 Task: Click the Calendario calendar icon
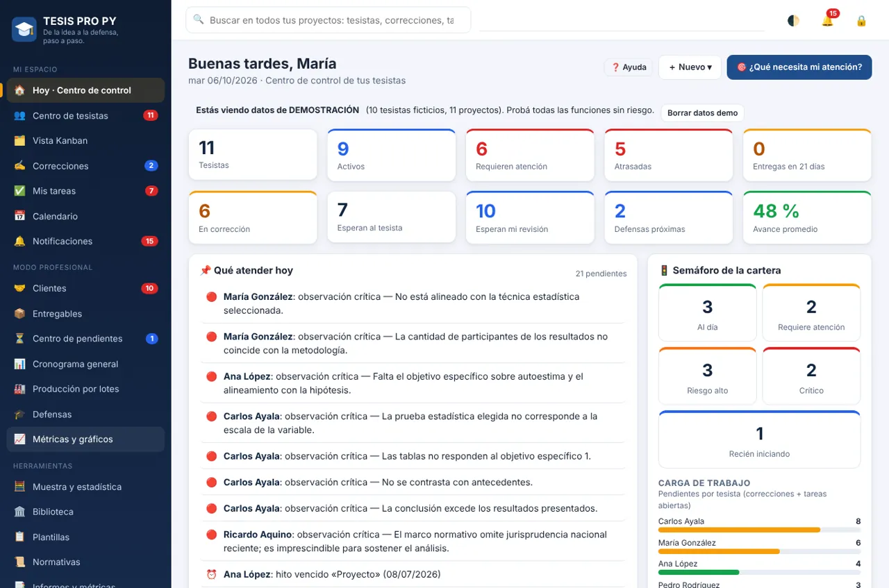point(19,217)
